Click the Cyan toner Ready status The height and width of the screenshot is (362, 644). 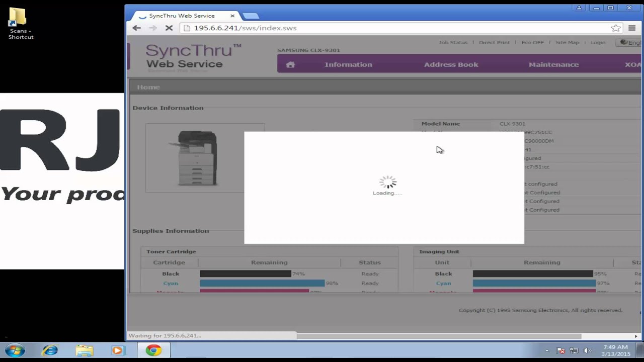(x=370, y=283)
